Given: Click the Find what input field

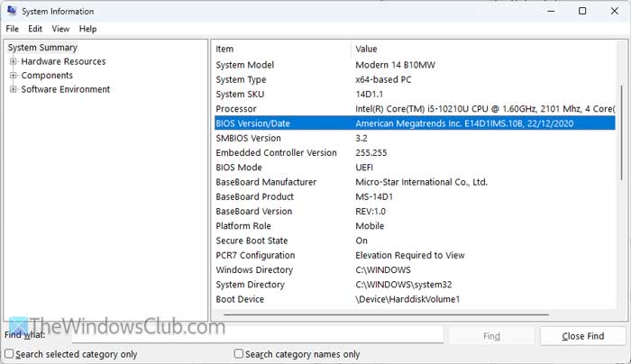Looking at the screenshot, I should coord(258,335).
